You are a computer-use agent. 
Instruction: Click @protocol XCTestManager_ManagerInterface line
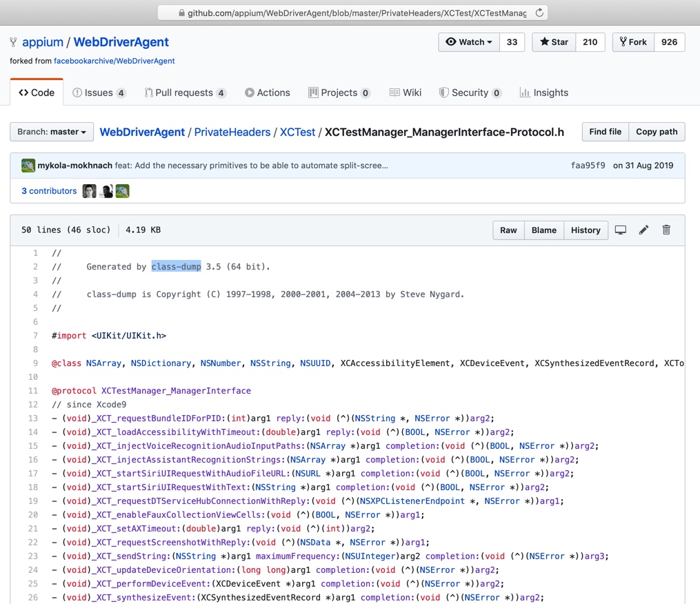151,391
